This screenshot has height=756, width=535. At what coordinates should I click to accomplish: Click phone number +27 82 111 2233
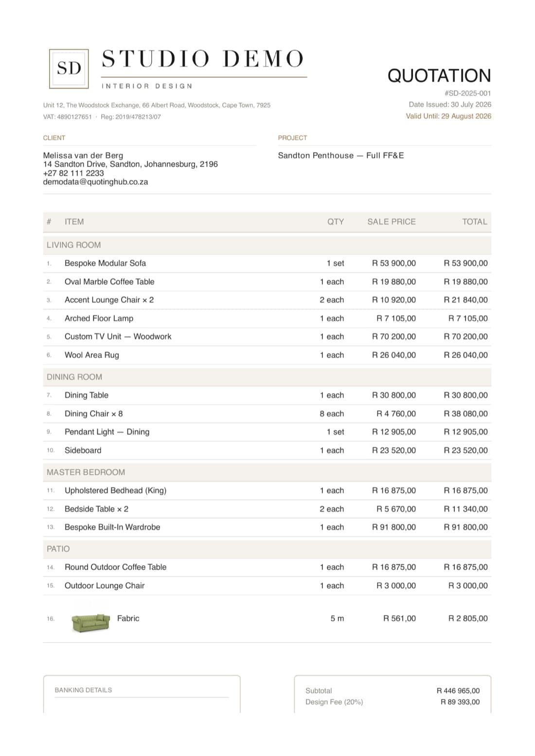tap(73, 173)
